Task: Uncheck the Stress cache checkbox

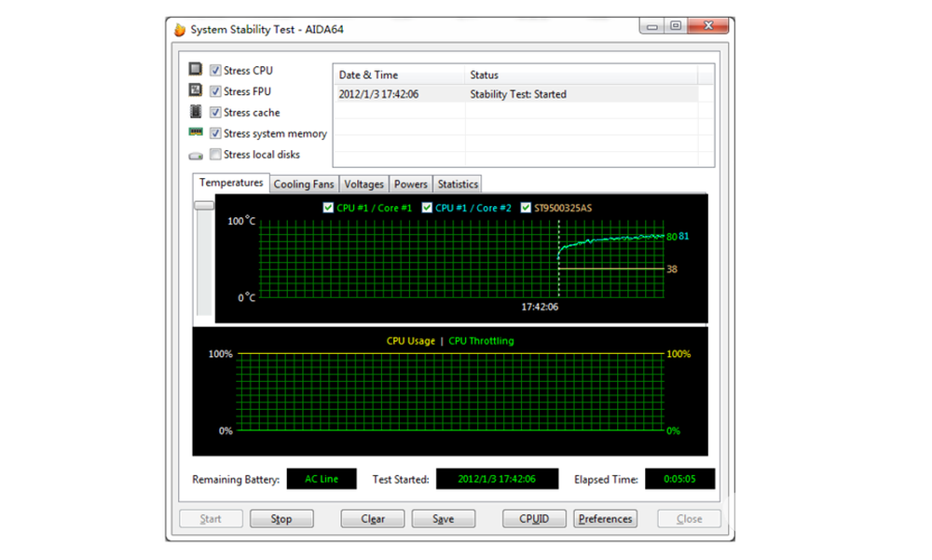Action: tap(215, 113)
